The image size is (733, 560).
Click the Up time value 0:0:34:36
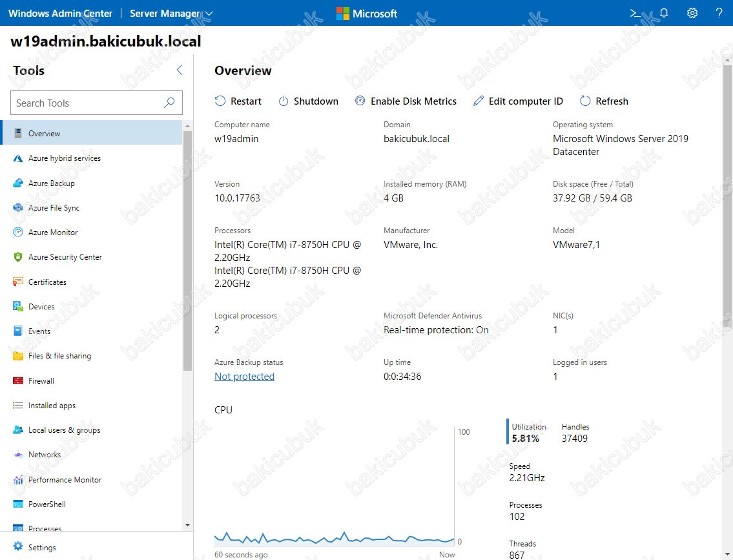(x=402, y=377)
